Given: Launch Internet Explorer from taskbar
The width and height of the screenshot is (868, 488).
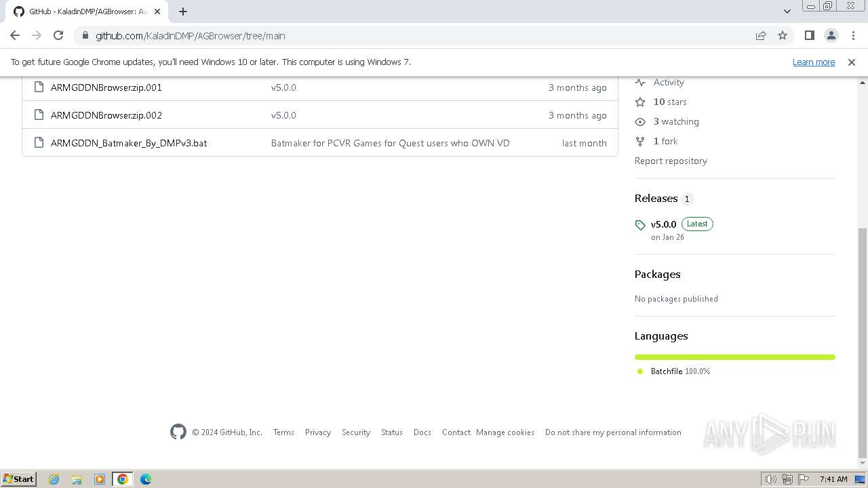Looking at the screenshot, I should coord(54,479).
